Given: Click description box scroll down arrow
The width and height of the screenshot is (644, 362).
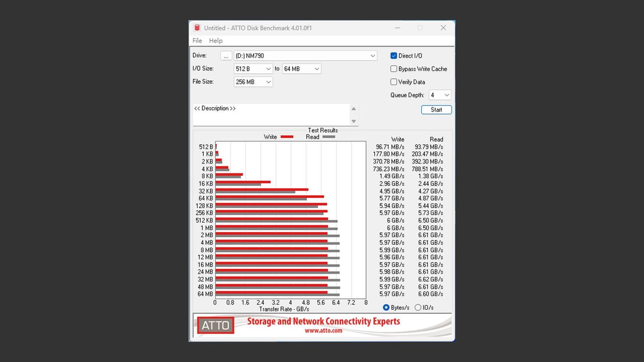Looking at the screenshot, I should (x=354, y=121).
